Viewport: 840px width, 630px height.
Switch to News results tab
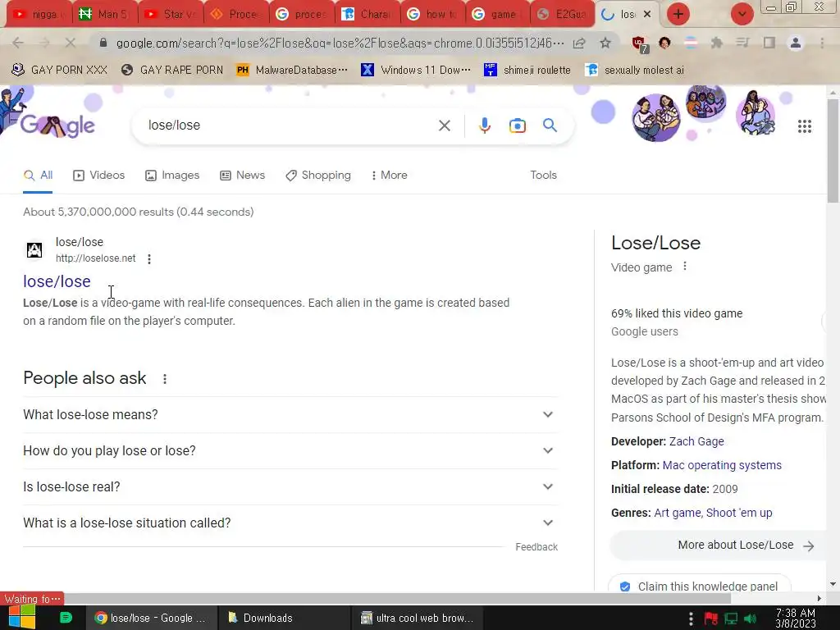(242, 176)
